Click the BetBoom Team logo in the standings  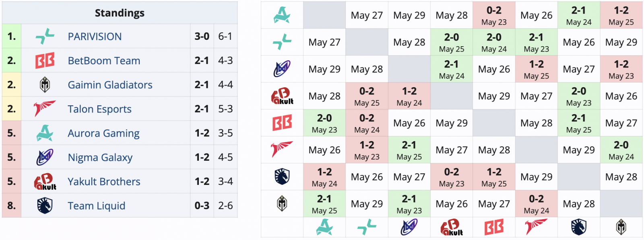tap(45, 61)
